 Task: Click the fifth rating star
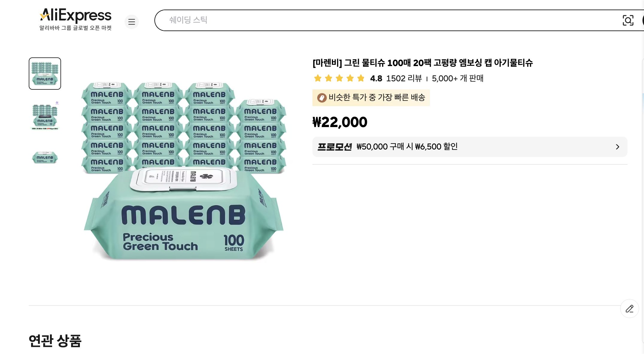click(x=360, y=78)
